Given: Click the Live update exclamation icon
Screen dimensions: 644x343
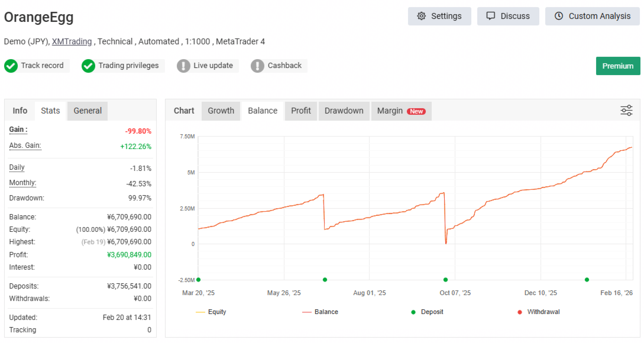Looking at the screenshot, I should [183, 66].
